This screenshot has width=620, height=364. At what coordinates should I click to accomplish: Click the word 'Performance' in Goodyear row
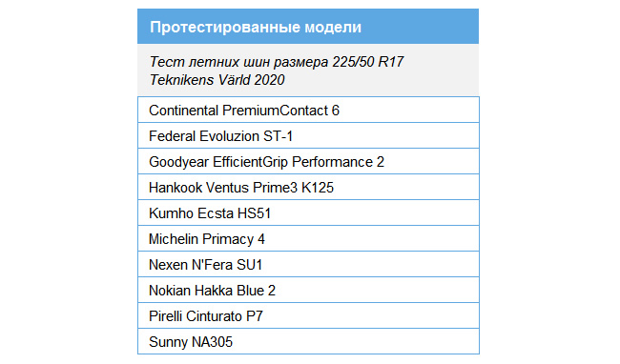(333, 162)
